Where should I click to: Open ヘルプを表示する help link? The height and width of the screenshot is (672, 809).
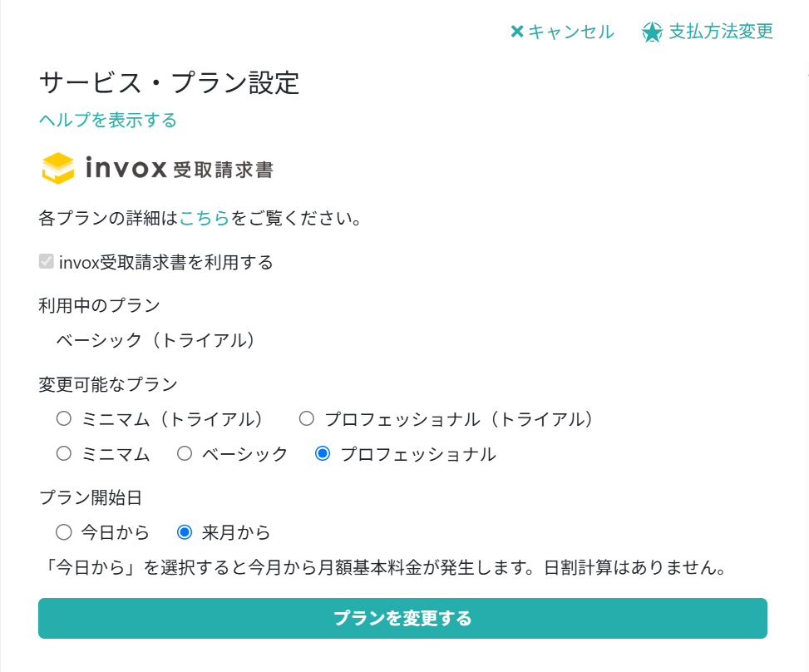(108, 120)
